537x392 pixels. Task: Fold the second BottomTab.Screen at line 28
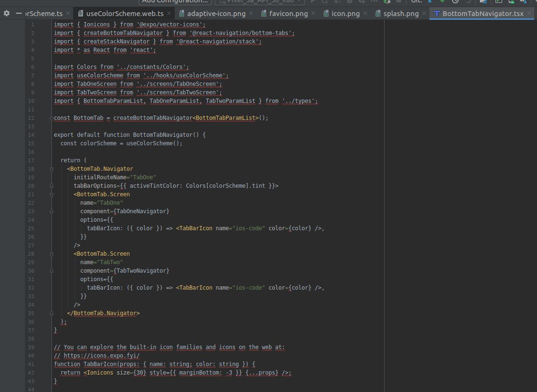51,254
